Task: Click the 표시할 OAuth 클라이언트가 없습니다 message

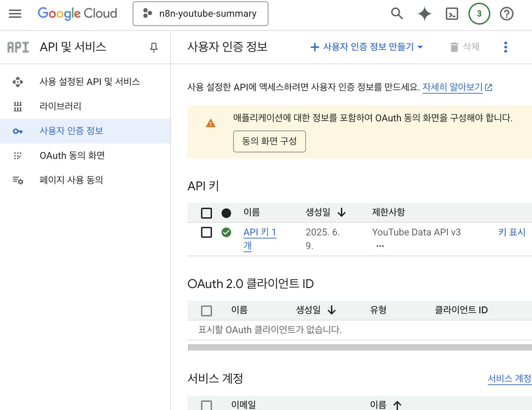Action: (270, 330)
